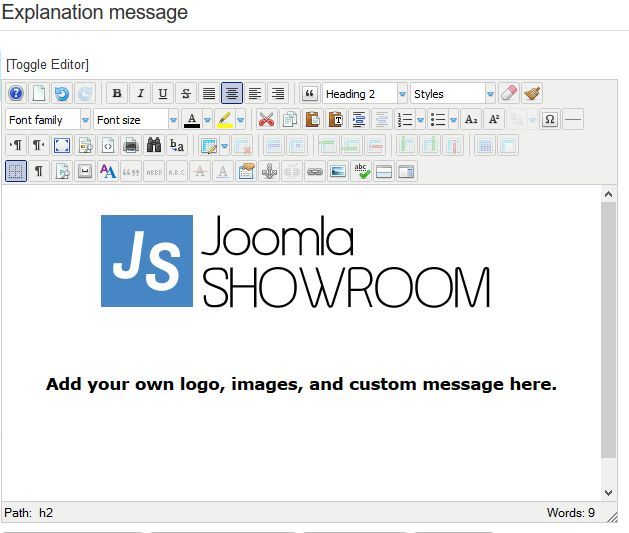
Task: Click the Paste clipboard icon
Action: click(312, 120)
